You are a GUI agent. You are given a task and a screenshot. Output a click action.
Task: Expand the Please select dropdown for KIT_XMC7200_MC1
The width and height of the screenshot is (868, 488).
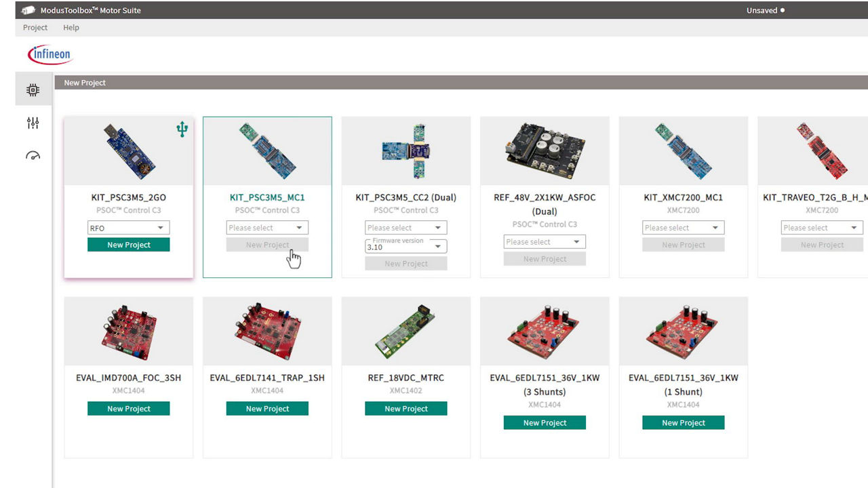click(x=683, y=228)
